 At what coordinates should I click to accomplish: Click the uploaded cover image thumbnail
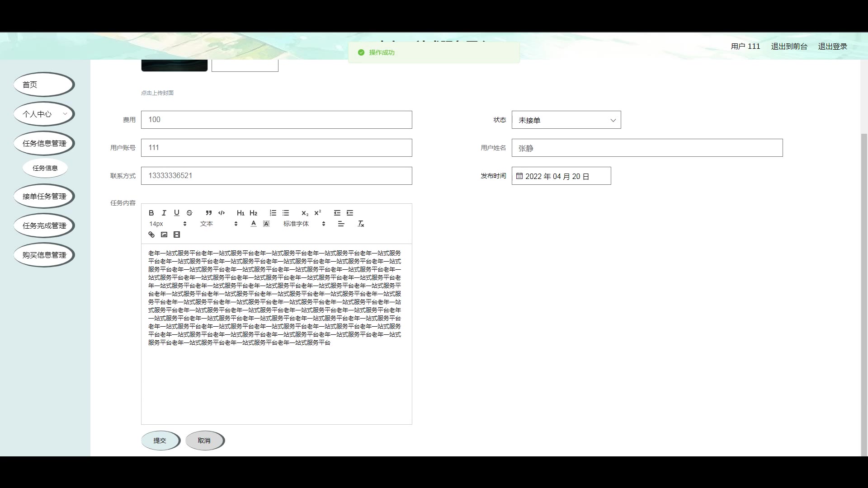(174, 66)
